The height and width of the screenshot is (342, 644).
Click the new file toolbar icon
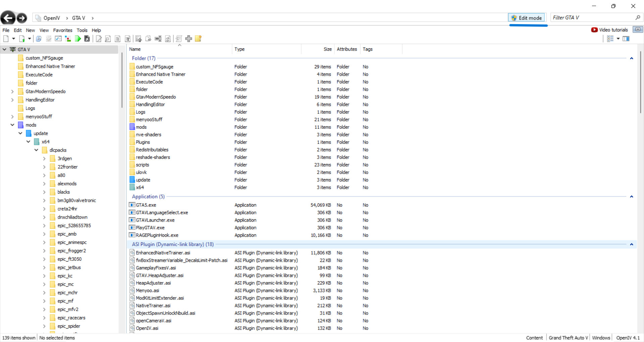click(6, 39)
